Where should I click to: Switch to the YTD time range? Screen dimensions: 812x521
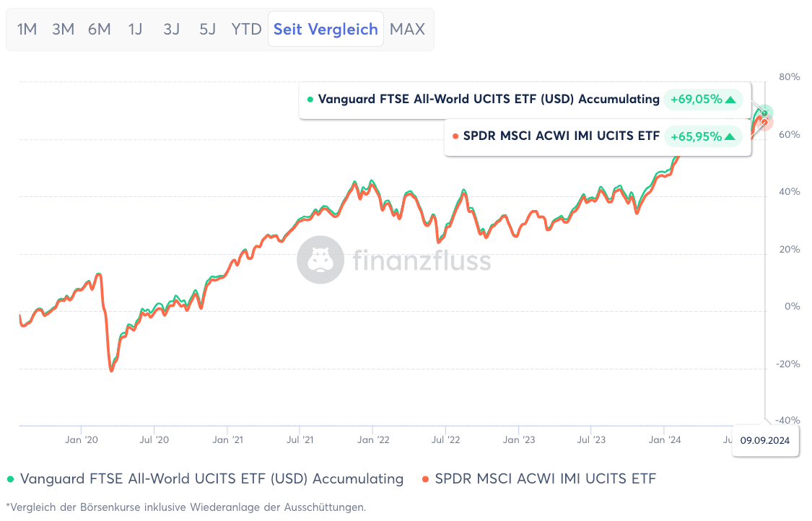coord(247,29)
